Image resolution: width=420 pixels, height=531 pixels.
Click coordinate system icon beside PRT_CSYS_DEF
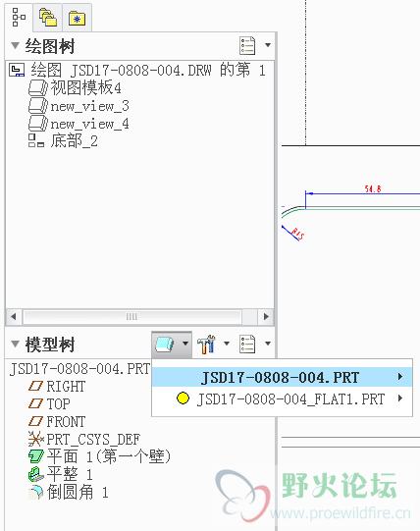pyautogui.click(x=36, y=439)
